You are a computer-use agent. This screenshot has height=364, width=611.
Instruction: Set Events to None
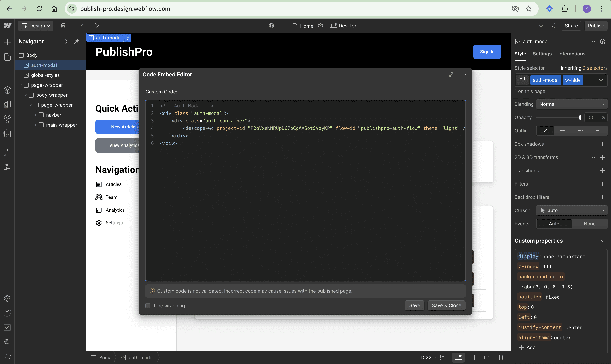point(589,224)
